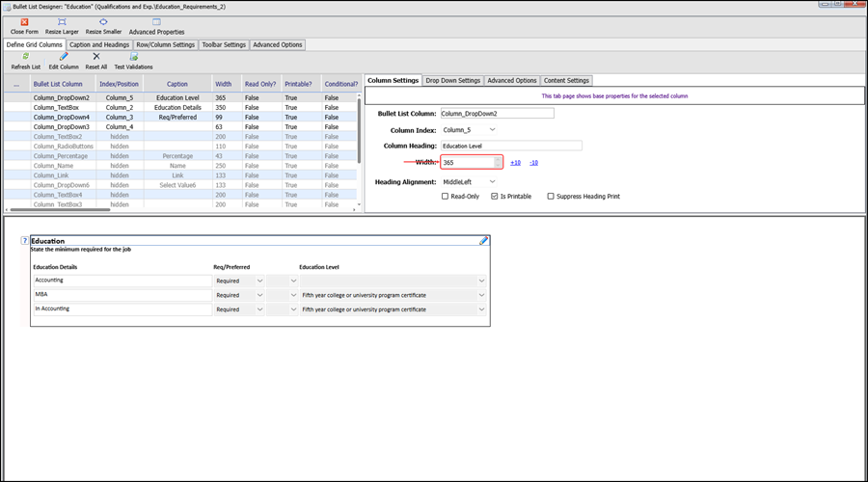Toggle the Is Printable checkbox
This screenshot has width=868, height=482.
[x=495, y=196]
